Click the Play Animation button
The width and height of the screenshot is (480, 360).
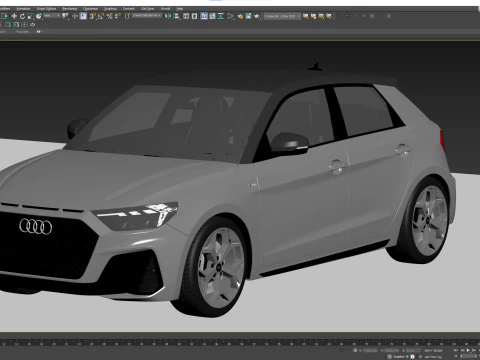coord(468,350)
